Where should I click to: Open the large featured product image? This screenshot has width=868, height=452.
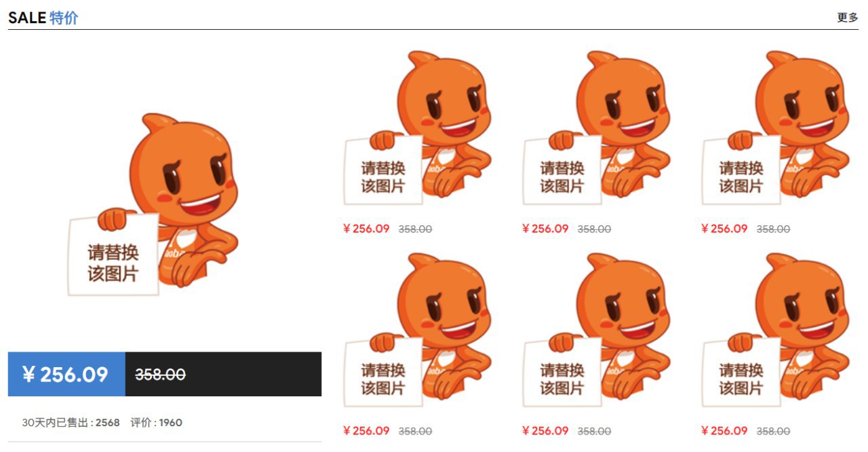click(x=165, y=195)
